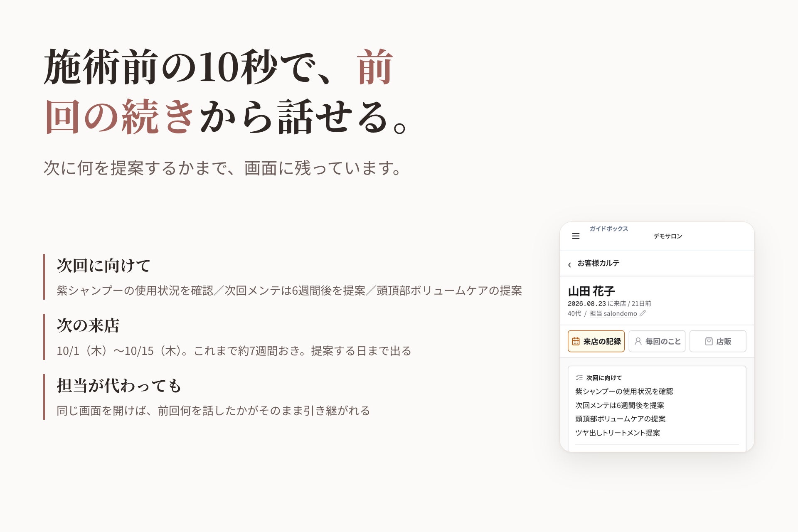Open the 担当 salondemo link
Screen dimensions: 798x532
tap(613, 313)
